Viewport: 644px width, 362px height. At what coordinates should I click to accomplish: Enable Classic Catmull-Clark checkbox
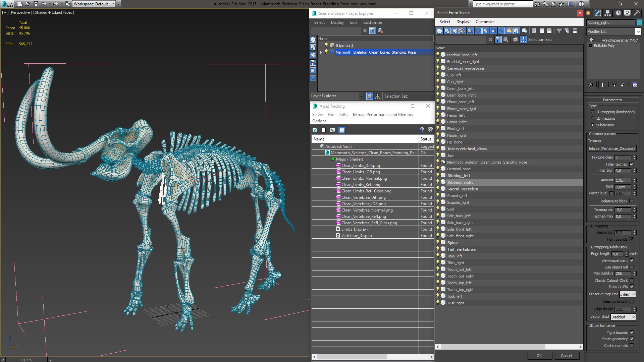point(632,281)
